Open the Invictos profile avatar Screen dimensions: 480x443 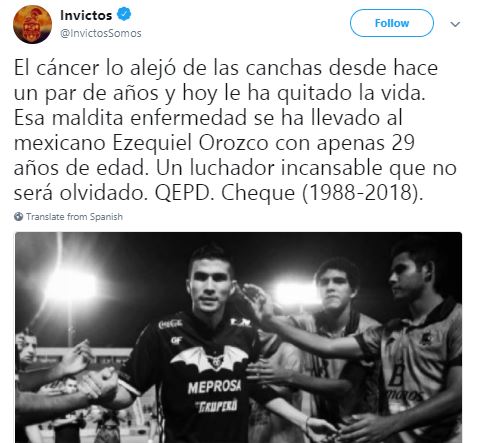pos(32,24)
